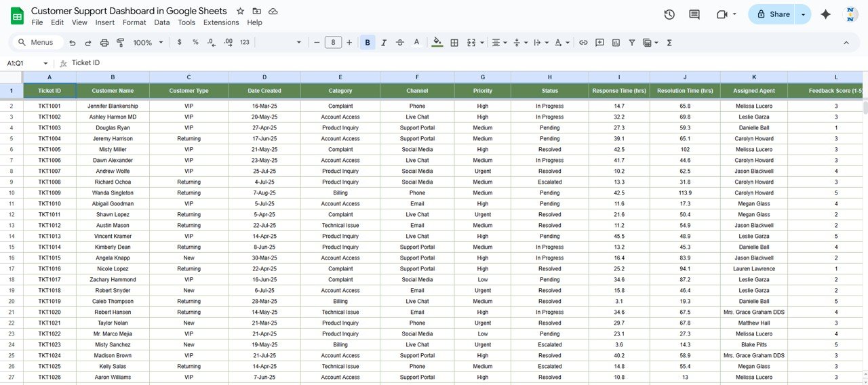Insert a chart from the toolbar
This screenshot has width=868, height=385.
pos(616,43)
